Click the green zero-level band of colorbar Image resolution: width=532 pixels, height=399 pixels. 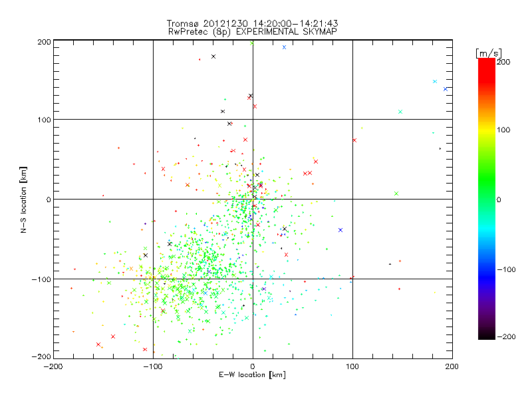487,199
